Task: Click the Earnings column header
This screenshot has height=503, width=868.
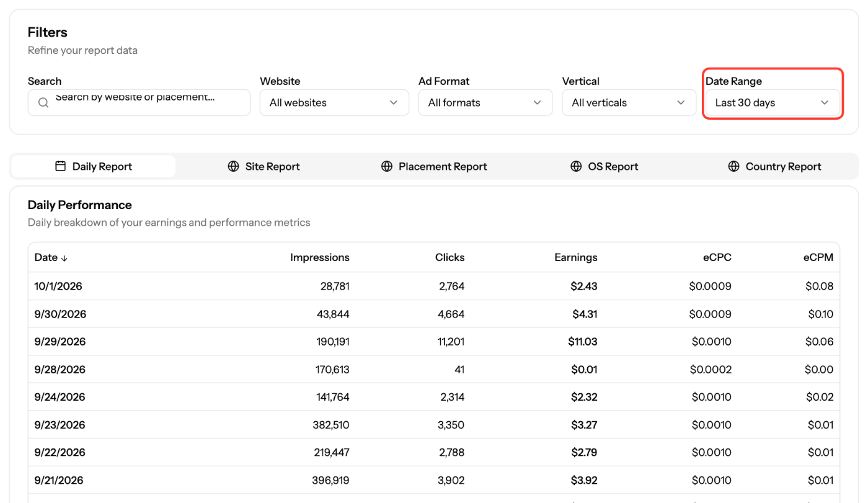Action: pos(576,257)
